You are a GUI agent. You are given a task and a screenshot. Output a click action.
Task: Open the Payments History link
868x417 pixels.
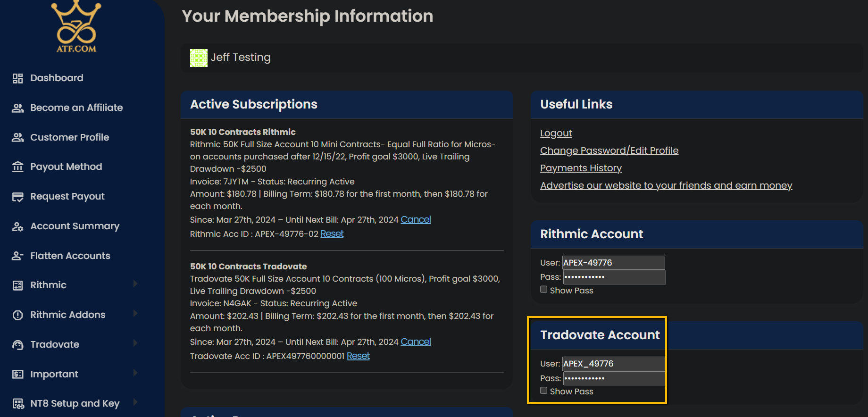point(581,168)
